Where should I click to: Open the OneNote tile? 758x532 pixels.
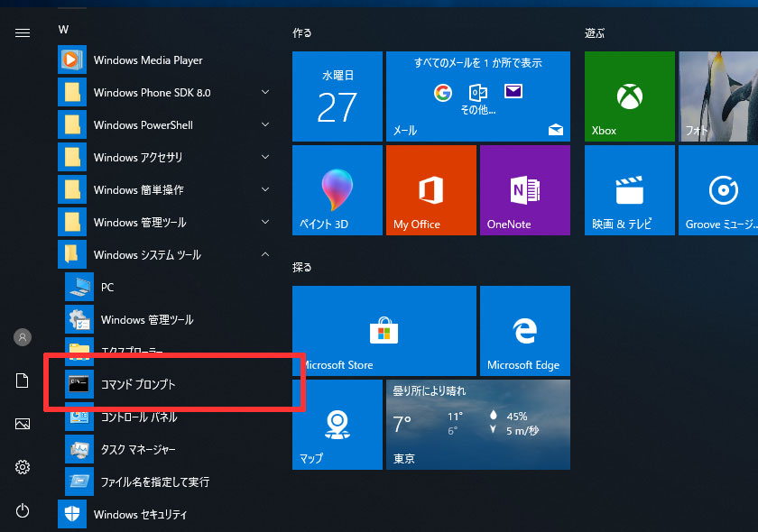click(x=525, y=190)
